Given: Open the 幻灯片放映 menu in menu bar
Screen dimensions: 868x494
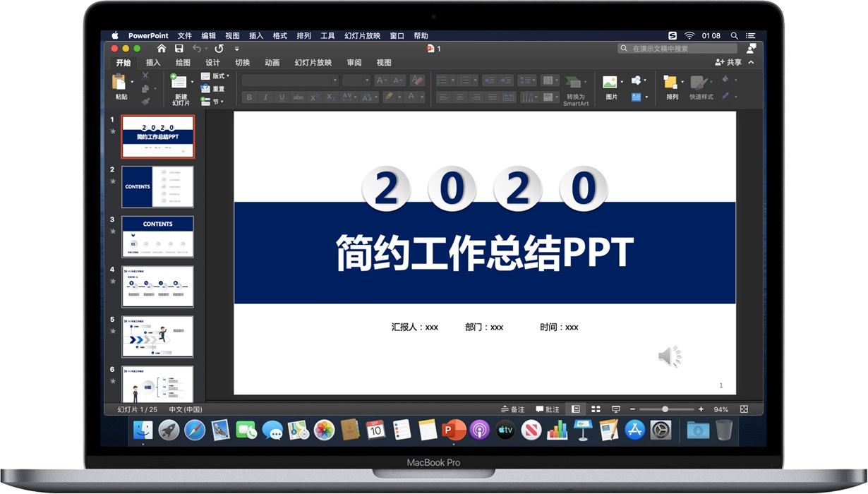Looking at the screenshot, I should (362, 35).
